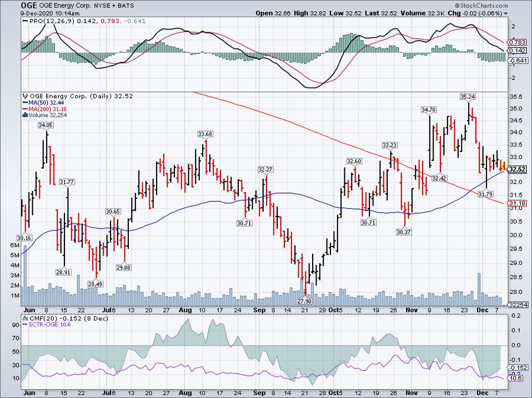Click the Last 32.52 value in header
Viewport: 532px width, 398px height.
click(382, 13)
